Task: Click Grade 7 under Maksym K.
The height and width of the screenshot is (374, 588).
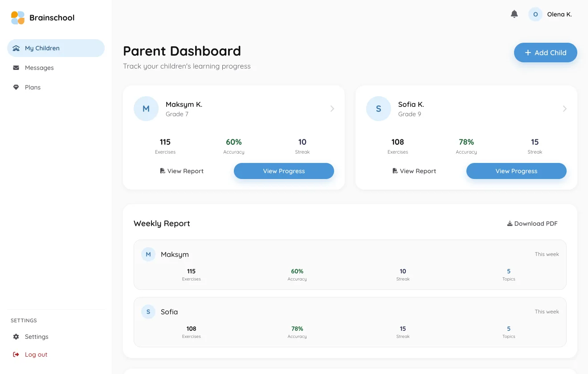Action: [x=177, y=114]
